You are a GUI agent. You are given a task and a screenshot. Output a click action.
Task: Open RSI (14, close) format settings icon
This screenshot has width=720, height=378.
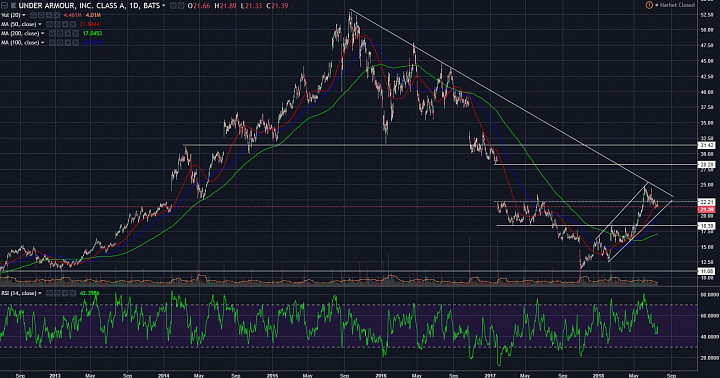point(57,293)
